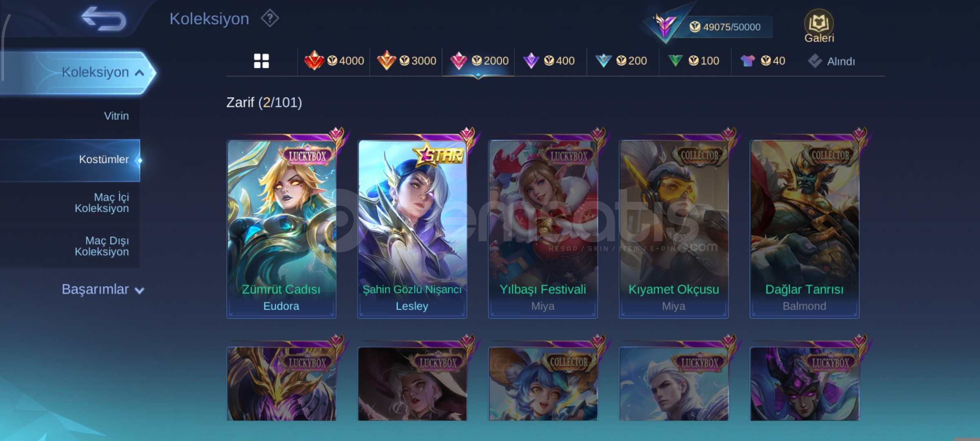Select the 3000 points orange gem tier
980x441 pixels.
click(x=406, y=61)
